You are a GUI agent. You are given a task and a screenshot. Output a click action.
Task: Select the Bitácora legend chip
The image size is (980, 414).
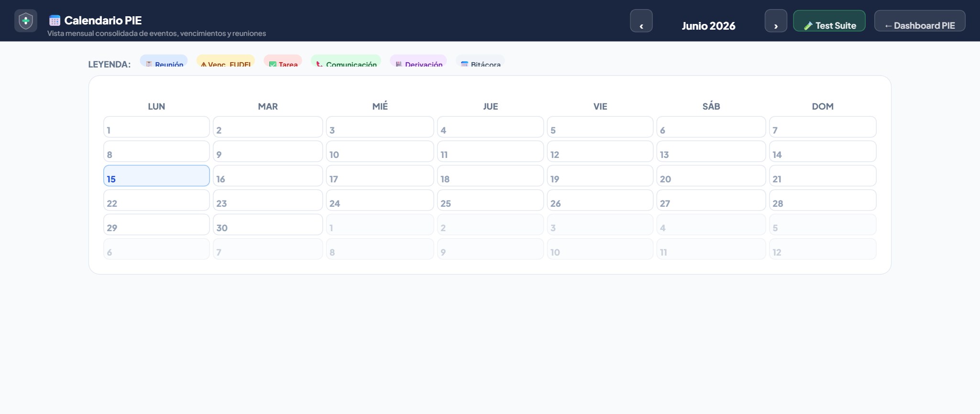coord(480,61)
